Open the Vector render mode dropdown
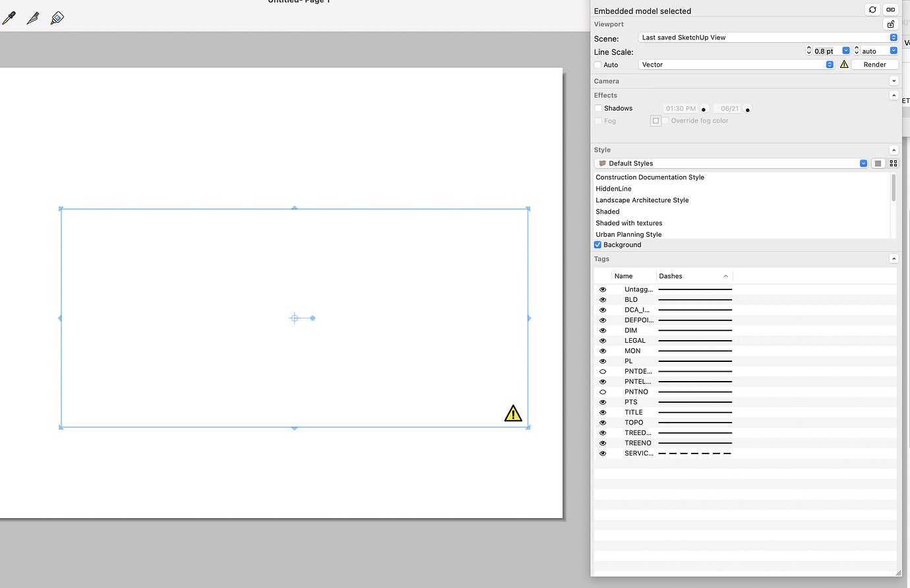910x588 pixels. pyautogui.click(x=830, y=64)
